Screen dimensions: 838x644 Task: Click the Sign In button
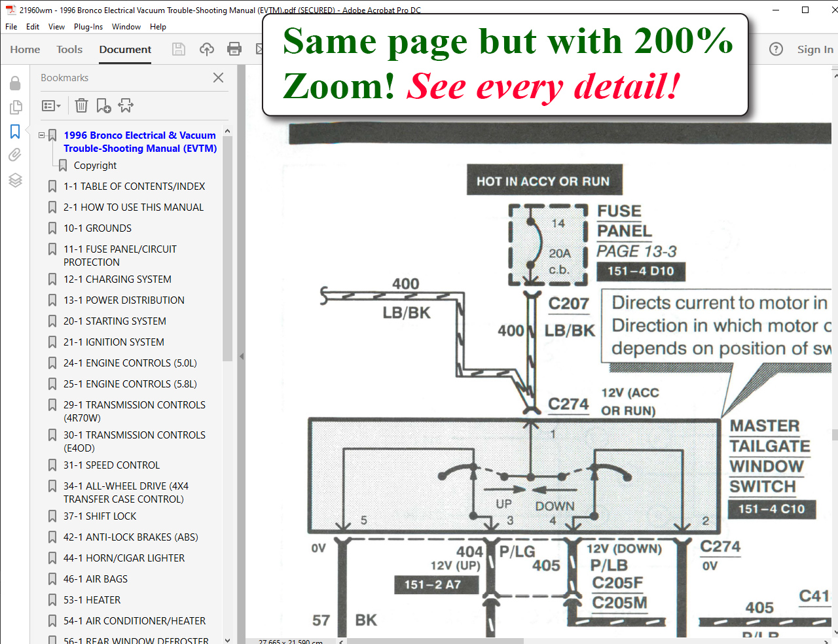click(x=815, y=49)
